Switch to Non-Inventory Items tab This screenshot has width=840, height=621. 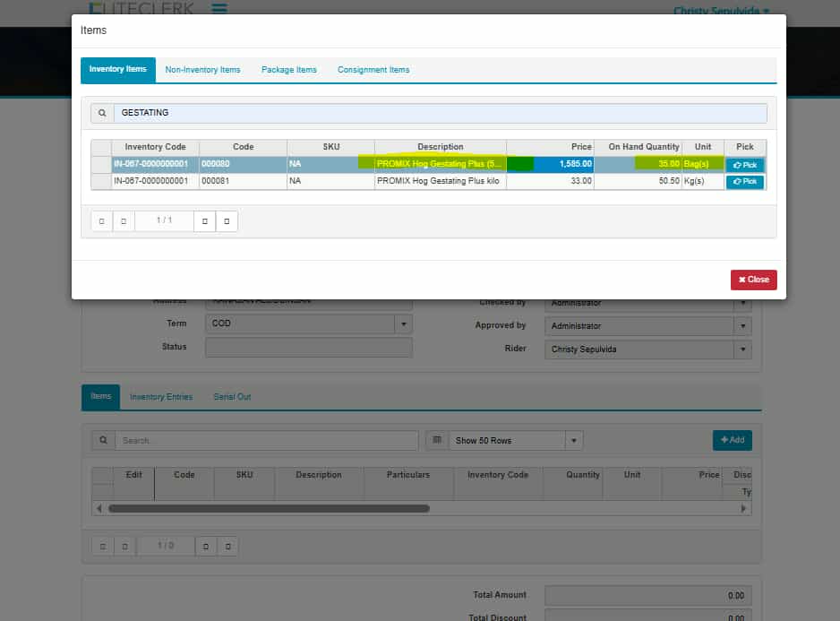[202, 70]
